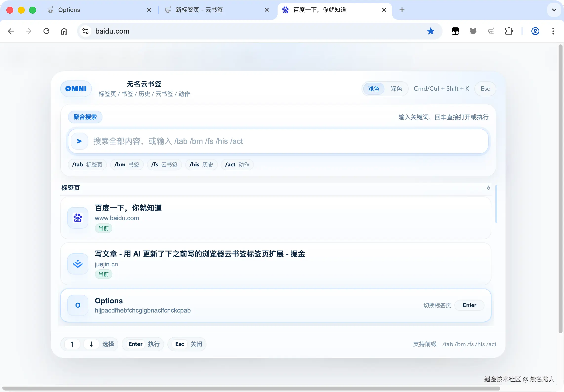Reload the current page
Image resolution: width=564 pixels, height=392 pixels.
click(46, 31)
